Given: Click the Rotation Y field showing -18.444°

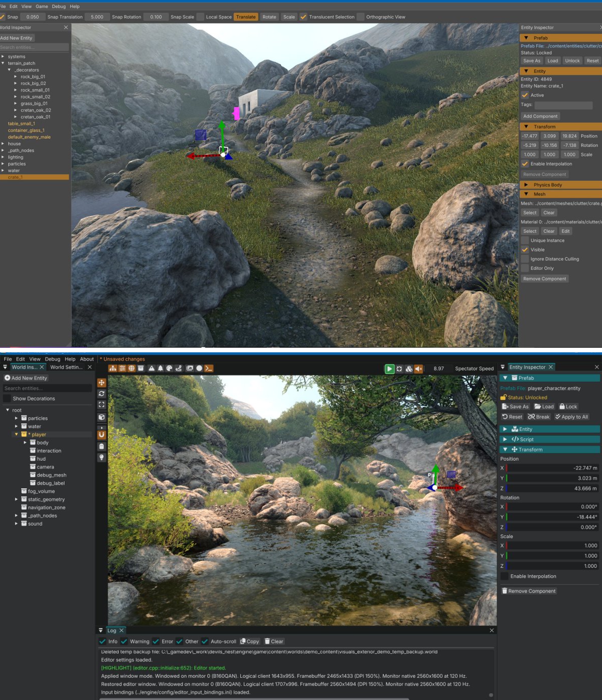Looking at the screenshot, I should pos(552,517).
